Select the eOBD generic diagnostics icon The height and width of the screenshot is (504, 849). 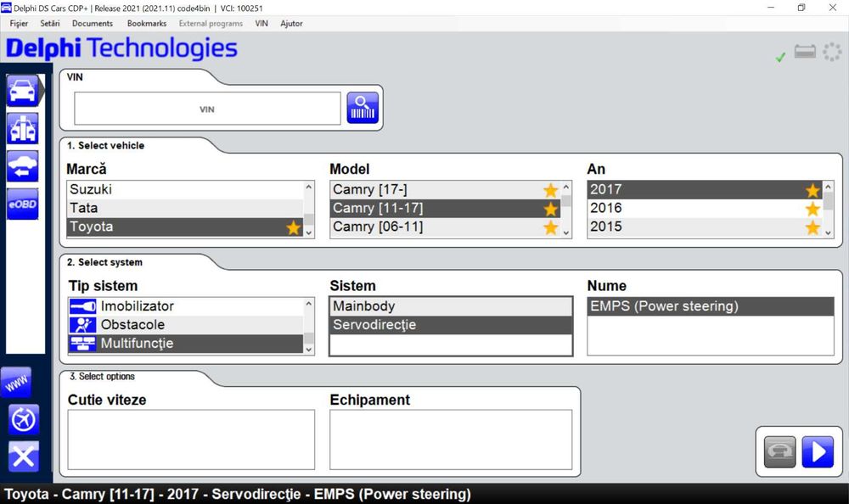point(23,204)
